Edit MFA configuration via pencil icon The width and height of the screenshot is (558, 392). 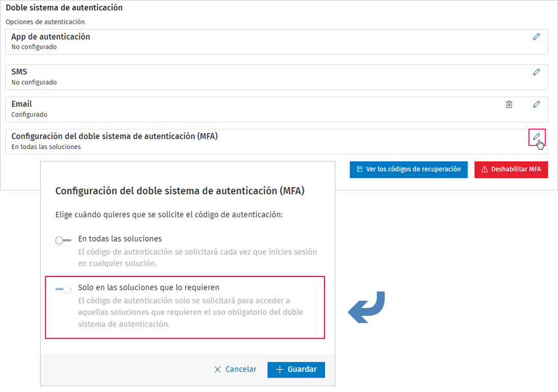[536, 137]
